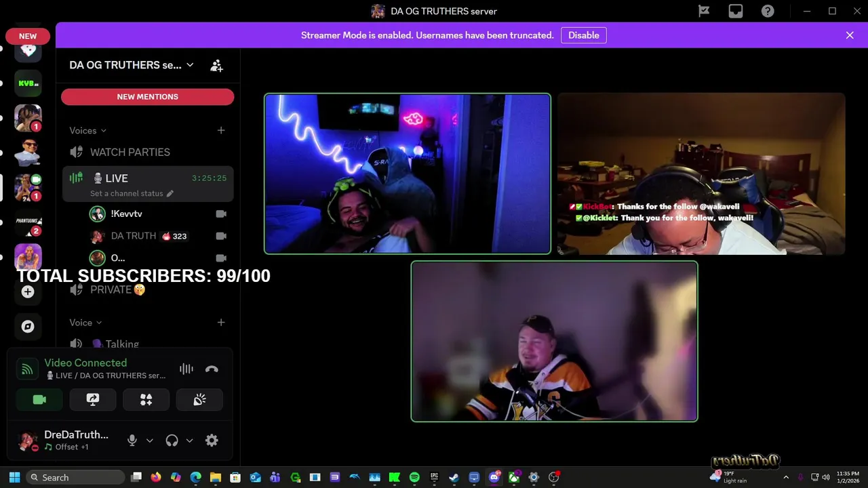Open User Settings gear
This screenshot has width=868, height=488.
tap(212, 441)
